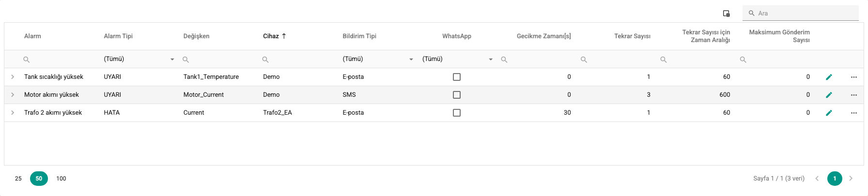
Task: Click the Gecikme Zamanı filter search icon
Action: point(504,60)
